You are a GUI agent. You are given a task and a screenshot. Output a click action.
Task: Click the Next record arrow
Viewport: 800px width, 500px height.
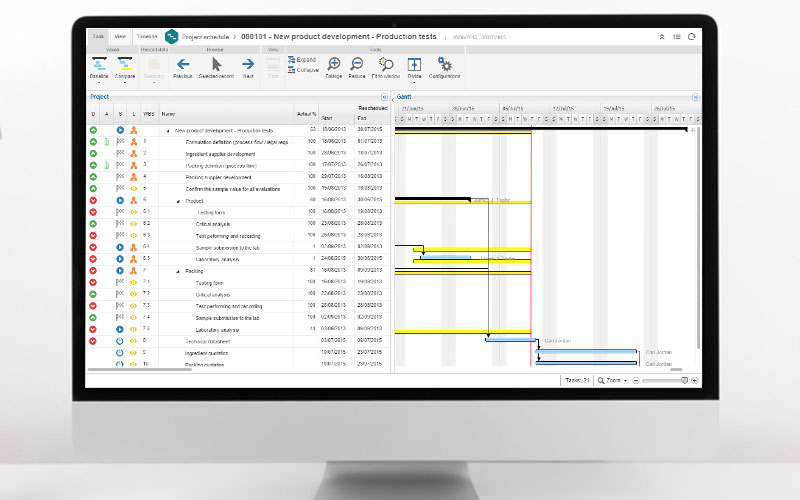pyautogui.click(x=247, y=64)
